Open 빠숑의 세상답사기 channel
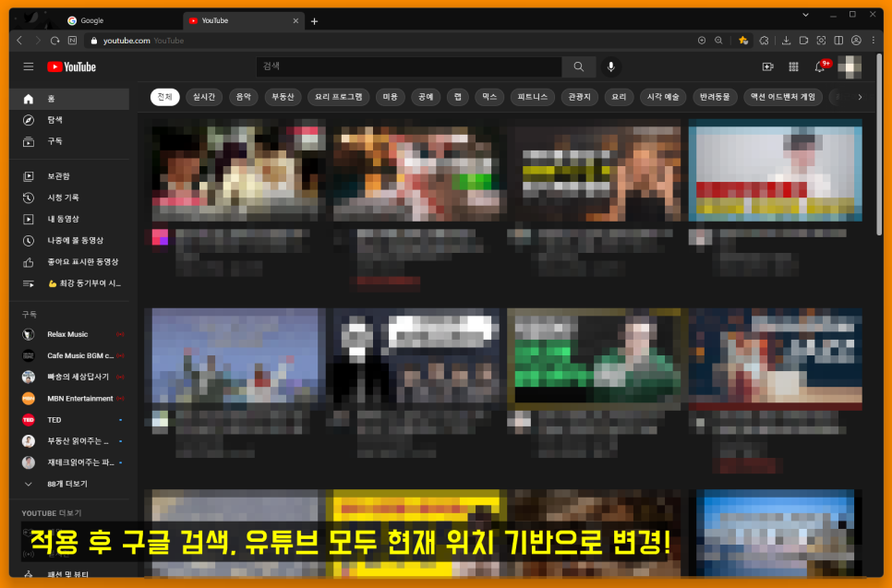The height and width of the screenshot is (588, 892). 69,377
